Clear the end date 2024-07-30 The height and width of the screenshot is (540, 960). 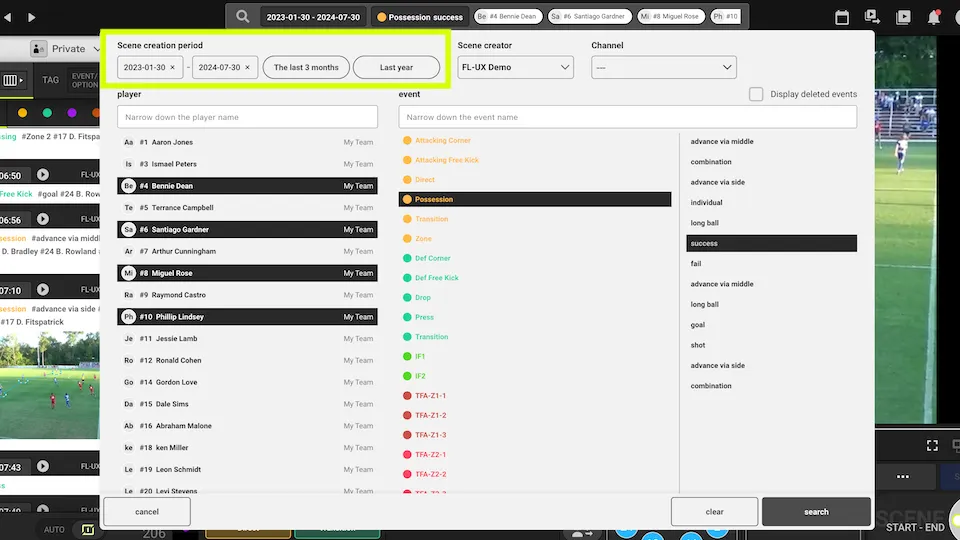247,67
